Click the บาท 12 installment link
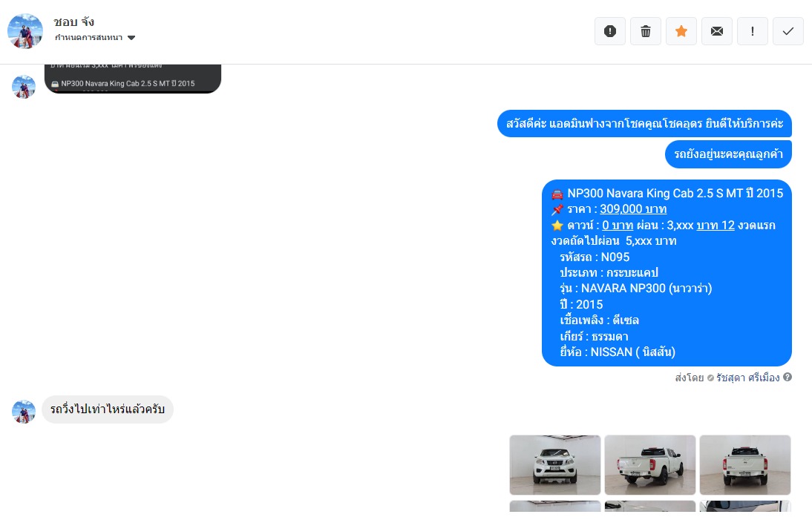This screenshot has height=520, width=812. pos(716,225)
